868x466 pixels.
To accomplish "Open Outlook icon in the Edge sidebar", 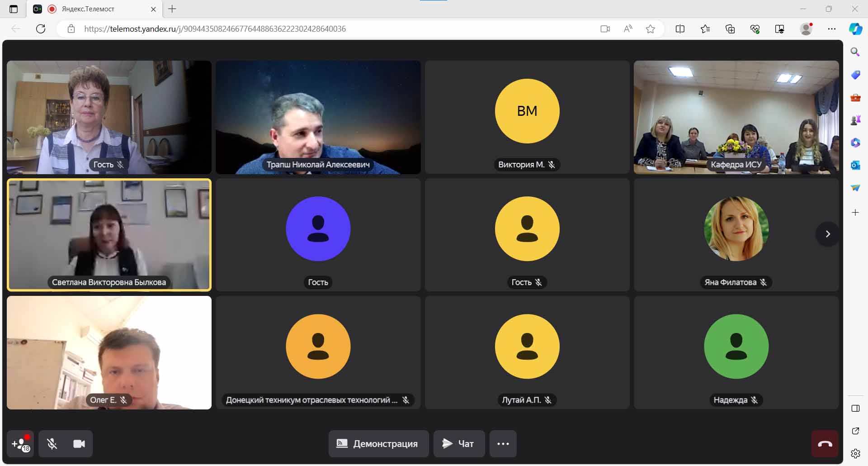I will point(855,165).
